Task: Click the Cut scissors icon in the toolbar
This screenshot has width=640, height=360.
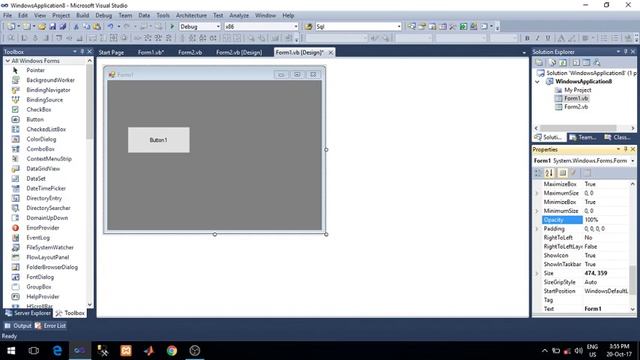Action: point(76,27)
